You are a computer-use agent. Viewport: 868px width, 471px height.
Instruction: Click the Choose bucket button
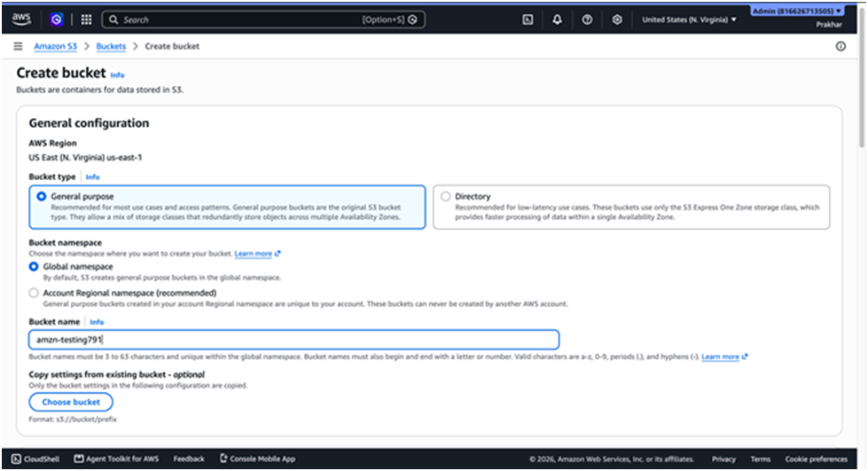[x=71, y=402]
